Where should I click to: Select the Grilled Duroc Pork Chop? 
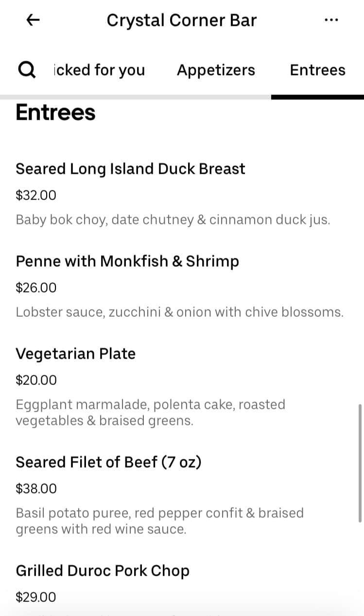tap(103, 571)
